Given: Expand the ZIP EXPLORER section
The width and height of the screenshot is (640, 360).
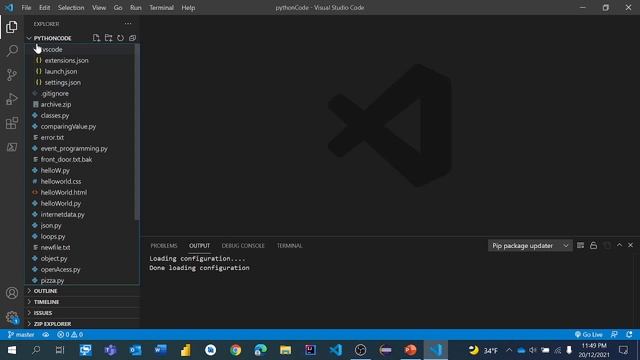Looking at the screenshot, I should click(x=82, y=324).
